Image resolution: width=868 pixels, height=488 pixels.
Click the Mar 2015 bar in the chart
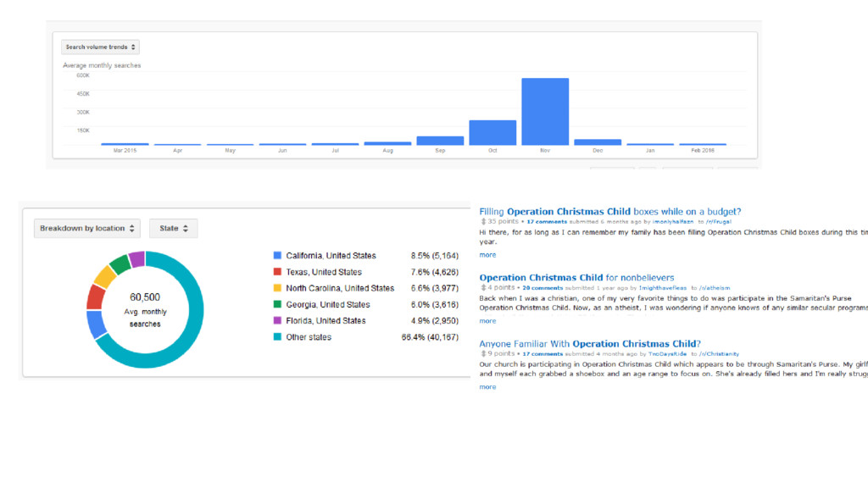[125, 144]
